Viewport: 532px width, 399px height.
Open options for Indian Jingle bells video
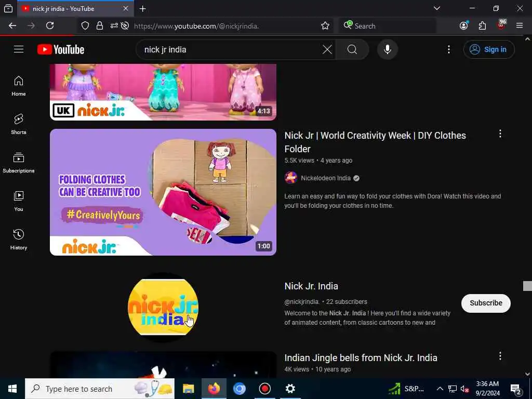[500, 356]
